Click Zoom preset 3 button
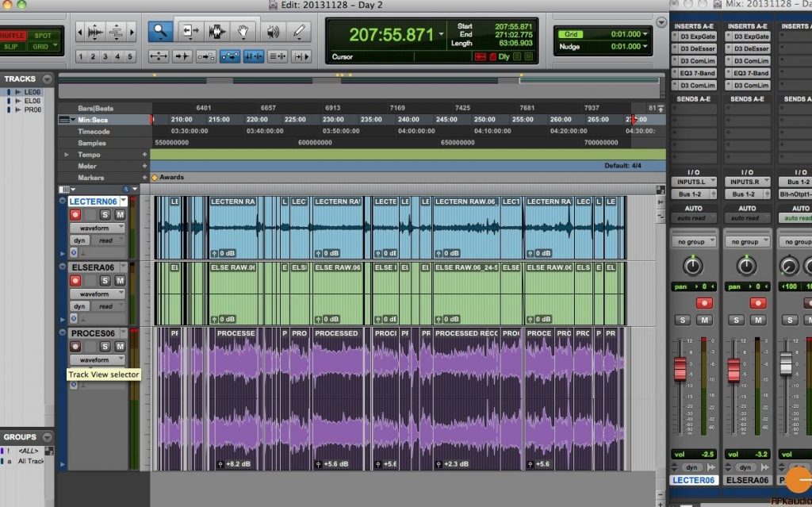Image resolution: width=812 pixels, height=507 pixels. 105,56
